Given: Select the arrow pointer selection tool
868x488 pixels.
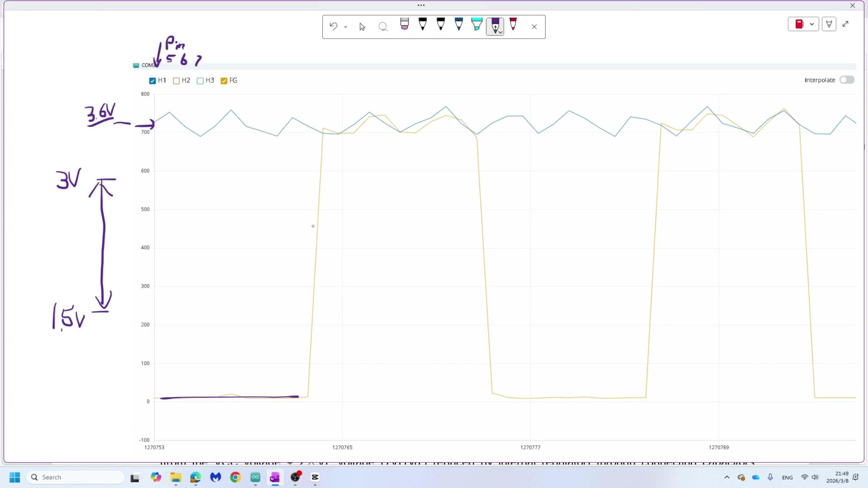Looking at the screenshot, I should coord(362,27).
